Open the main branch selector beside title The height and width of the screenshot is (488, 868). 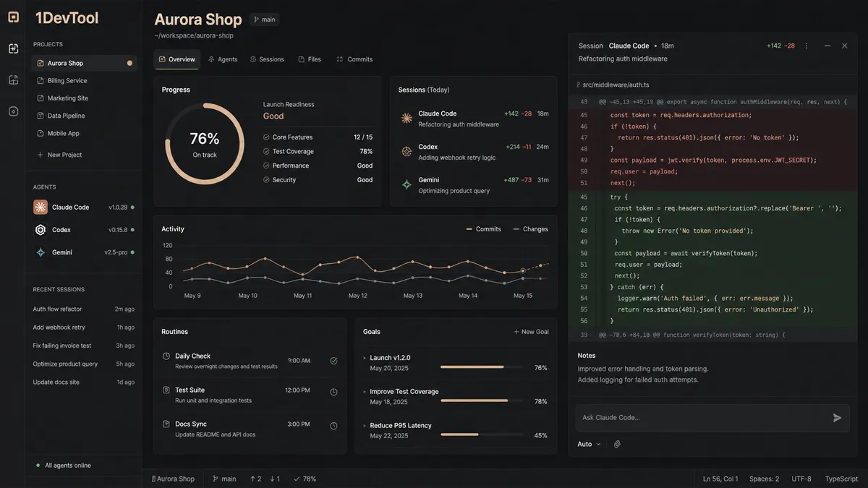[264, 20]
